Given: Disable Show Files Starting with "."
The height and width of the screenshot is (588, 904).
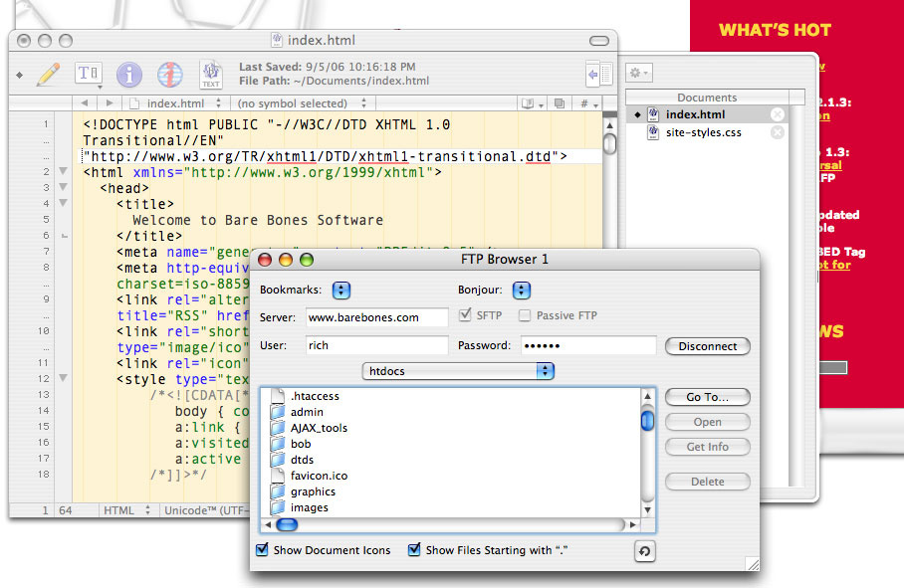Looking at the screenshot, I should coord(414,550).
